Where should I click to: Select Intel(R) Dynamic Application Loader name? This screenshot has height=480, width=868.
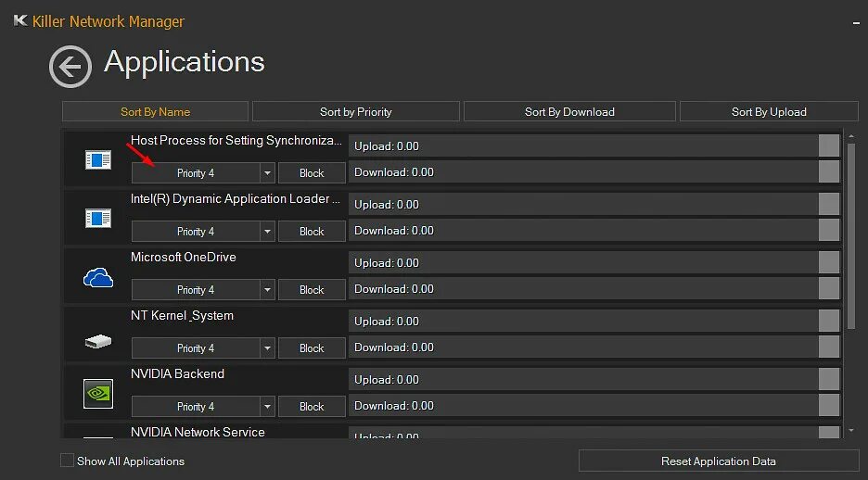(236, 198)
